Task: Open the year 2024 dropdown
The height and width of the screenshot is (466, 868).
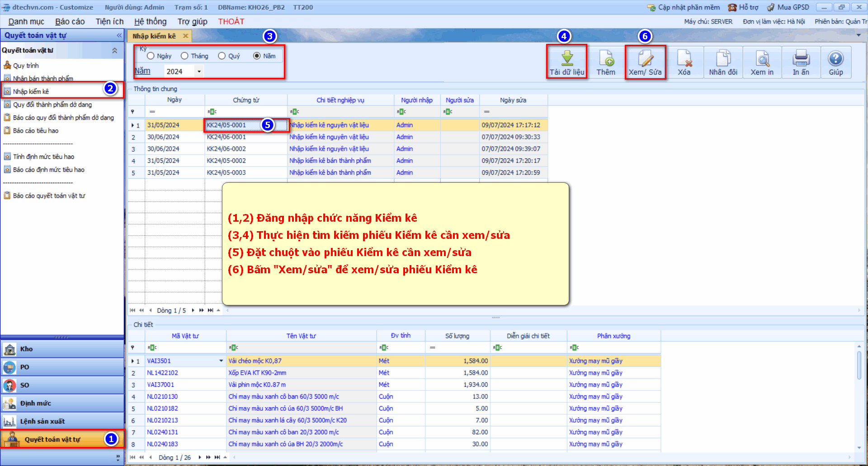Action: [x=199, y=71]
